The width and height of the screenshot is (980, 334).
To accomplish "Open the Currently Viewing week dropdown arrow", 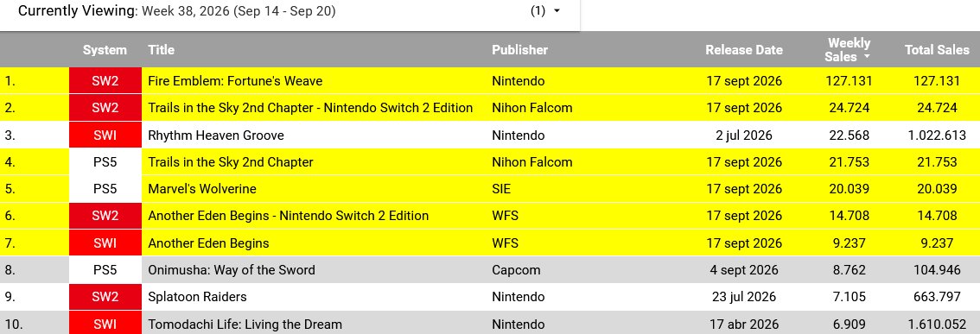I will click(x=557, y=11).
